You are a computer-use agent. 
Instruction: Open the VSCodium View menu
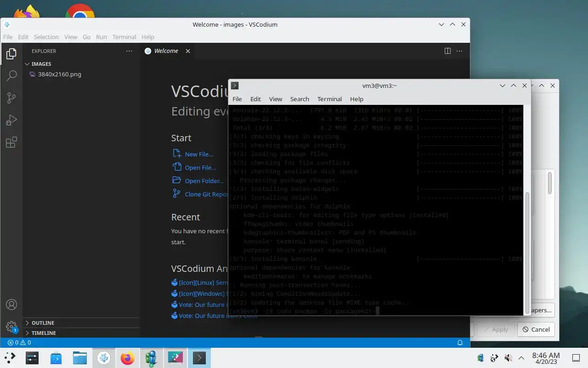70,37
